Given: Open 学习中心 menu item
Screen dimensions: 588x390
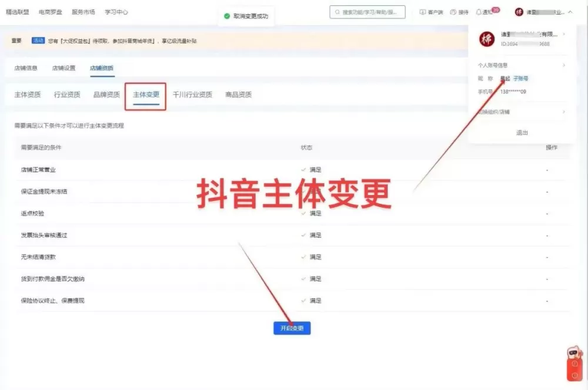Looking at the screenshot, I should click(x=116, y=12).
